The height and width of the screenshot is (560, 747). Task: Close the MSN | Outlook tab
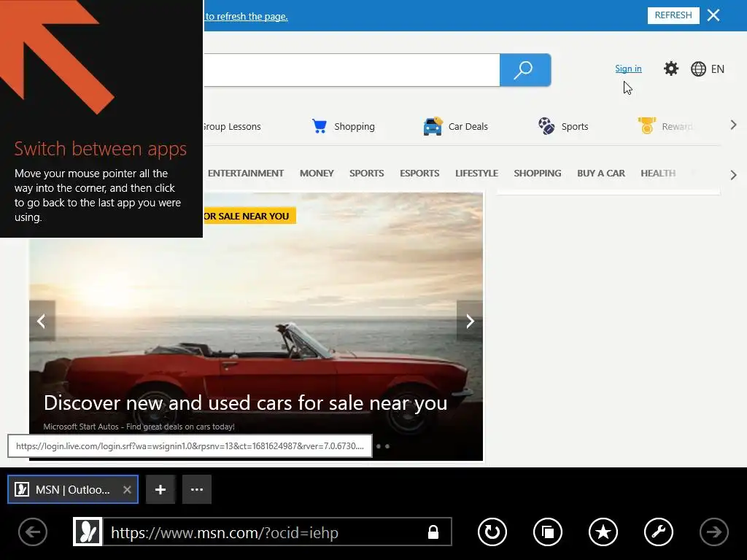[127, 489]
